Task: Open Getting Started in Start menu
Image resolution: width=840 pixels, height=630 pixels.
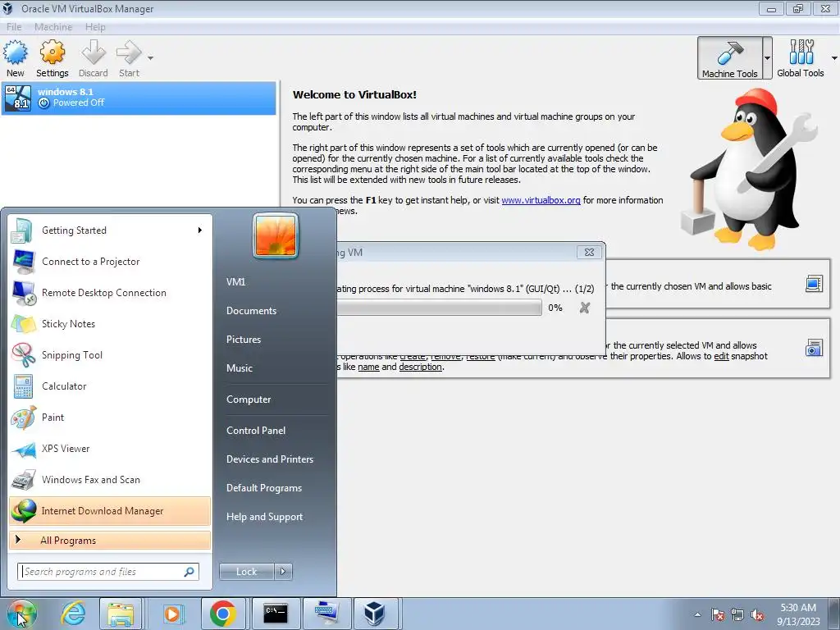Action: [110, 231]
